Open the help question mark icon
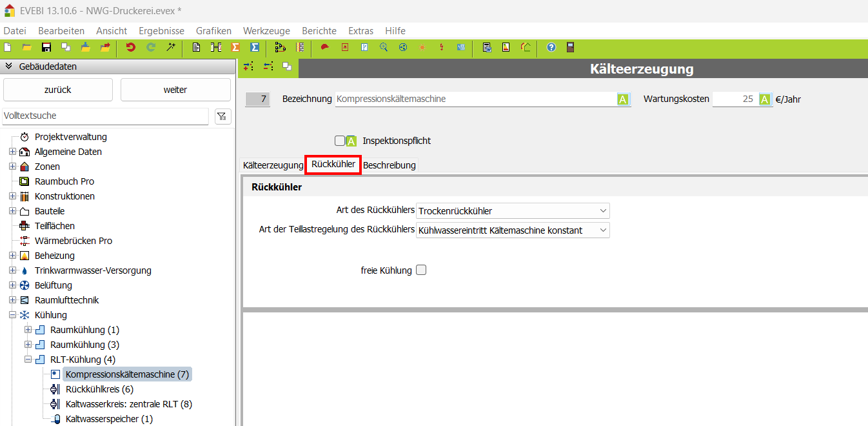 coord(551,47)
